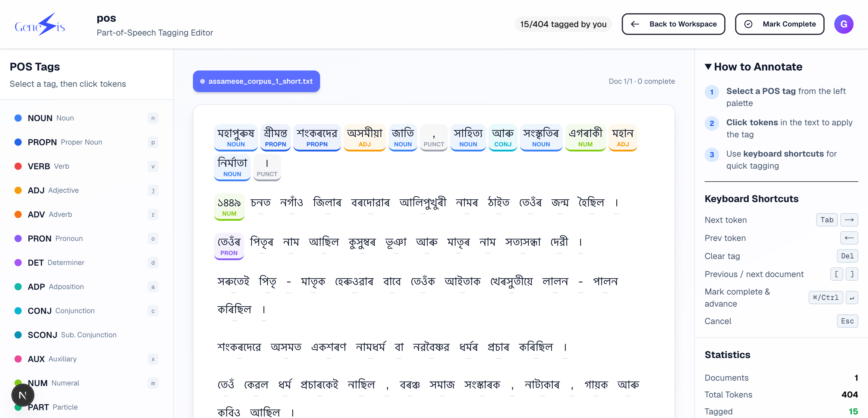
Task: Choose the AUX Auxiliary tag
Action: [86, 359]
